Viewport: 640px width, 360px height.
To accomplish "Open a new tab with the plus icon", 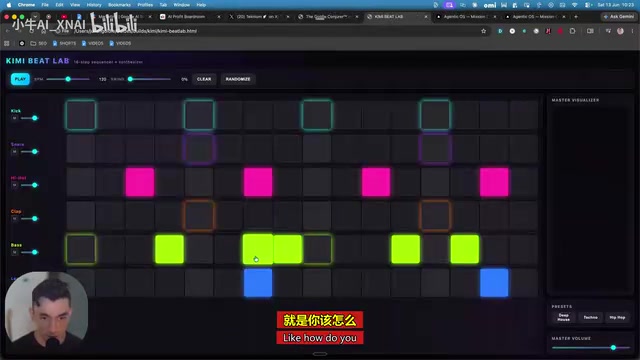I will [x=576, y=17].
